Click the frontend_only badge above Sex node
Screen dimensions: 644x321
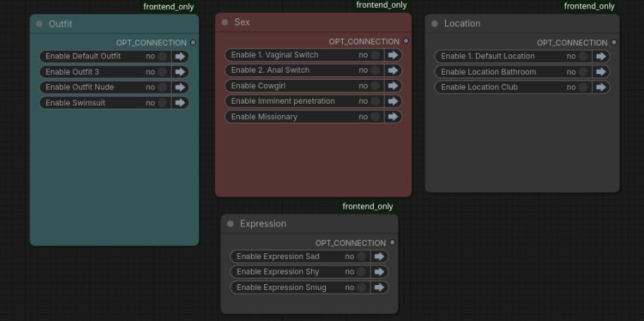tap(382, 5)
